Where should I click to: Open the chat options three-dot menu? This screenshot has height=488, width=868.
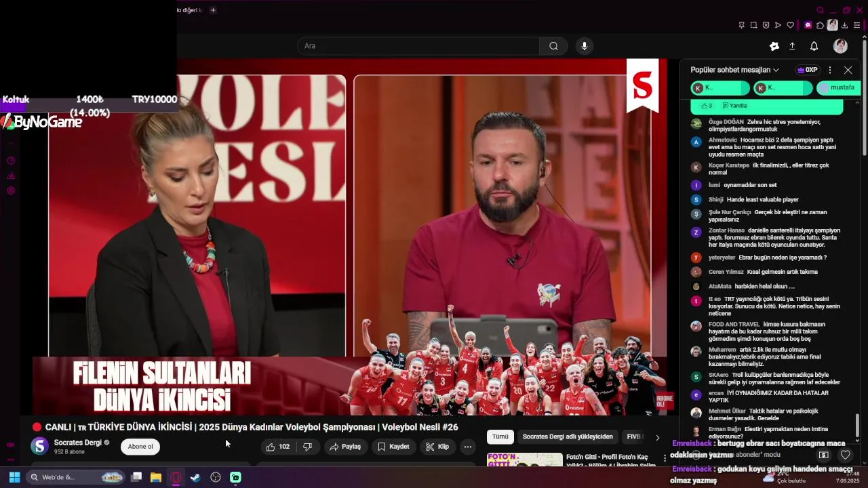click(829, 70)
